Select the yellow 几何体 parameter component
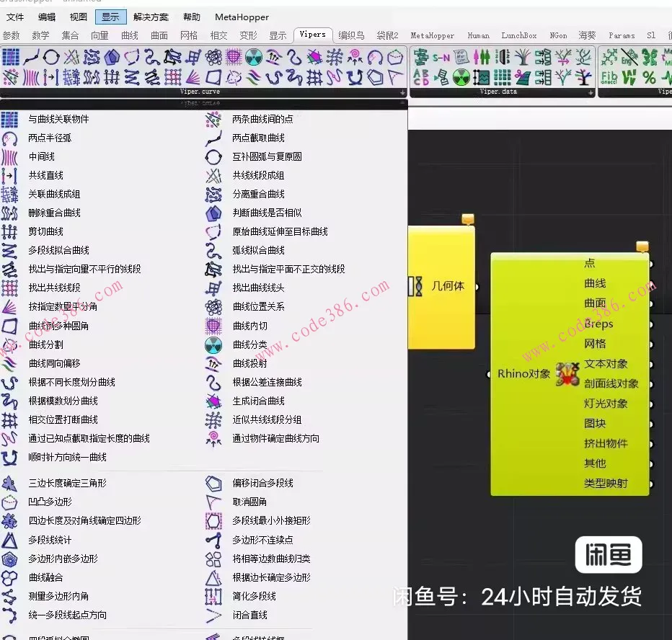This screenshot has width=672, height=640. pos(441,286)
